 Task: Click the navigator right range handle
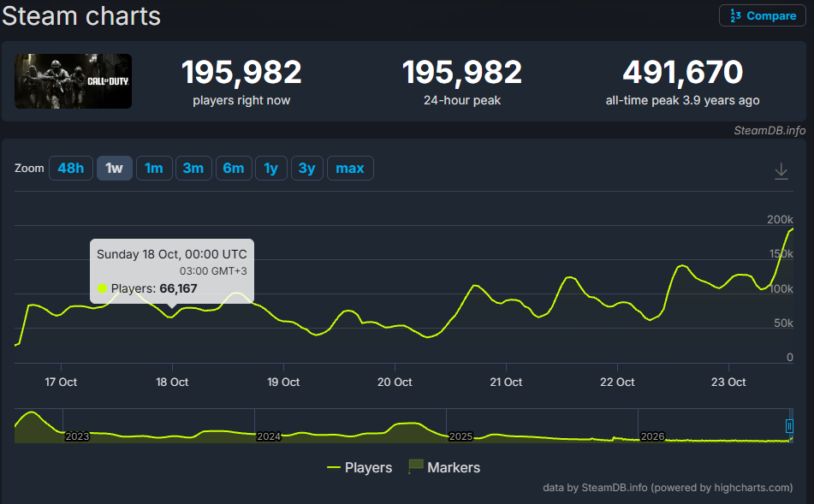coord(789,426)
